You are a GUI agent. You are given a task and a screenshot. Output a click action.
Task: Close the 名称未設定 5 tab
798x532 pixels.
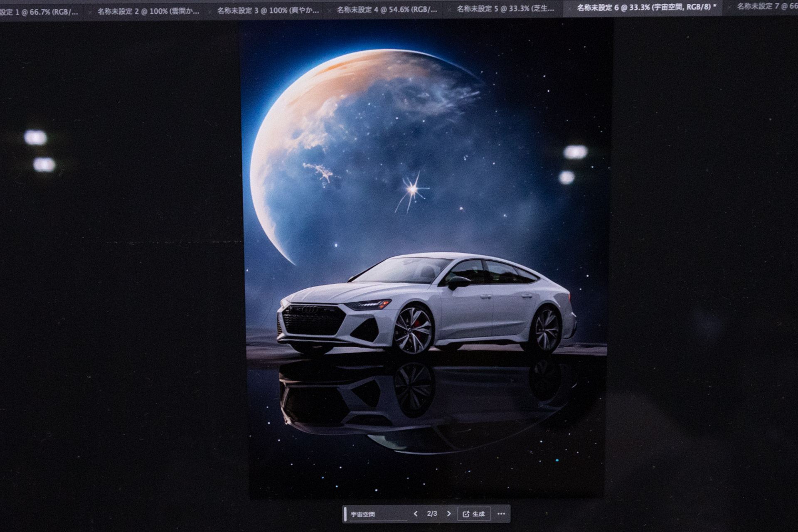pos(449,10)
